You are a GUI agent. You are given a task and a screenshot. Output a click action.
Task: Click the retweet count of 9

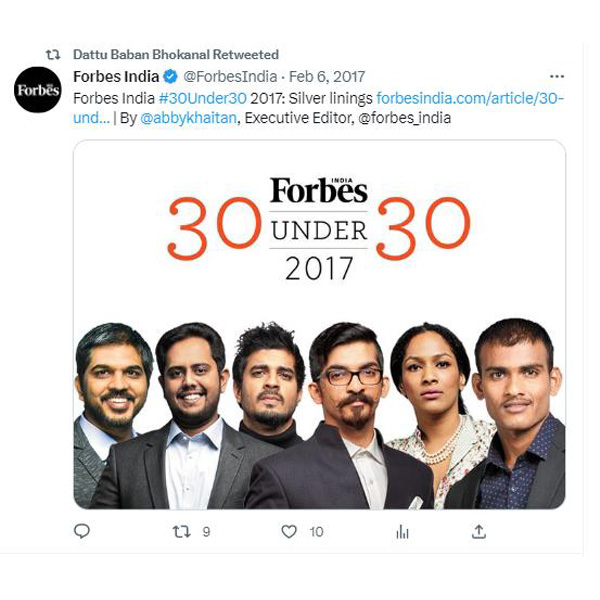point(206,531)
